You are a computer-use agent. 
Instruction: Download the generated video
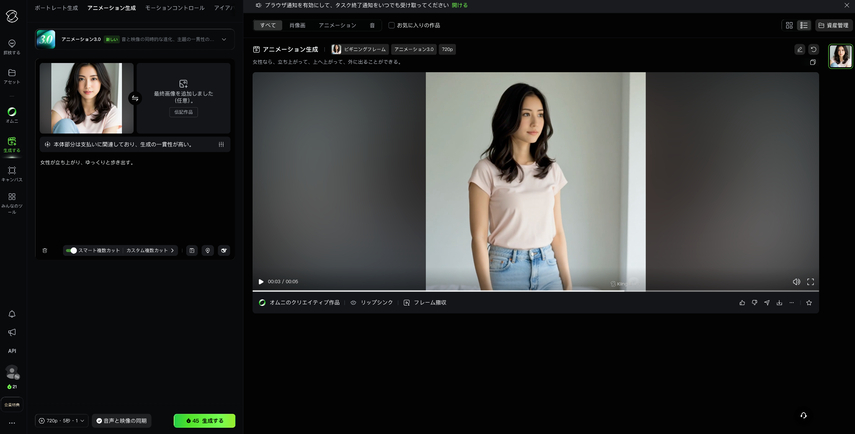(779, 303)
